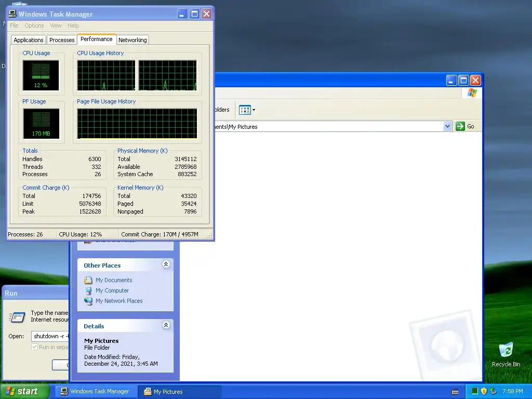The width and height of the screenshot is (532, 399).
Task: Open My Network Places link
Action: click(119, 301)
